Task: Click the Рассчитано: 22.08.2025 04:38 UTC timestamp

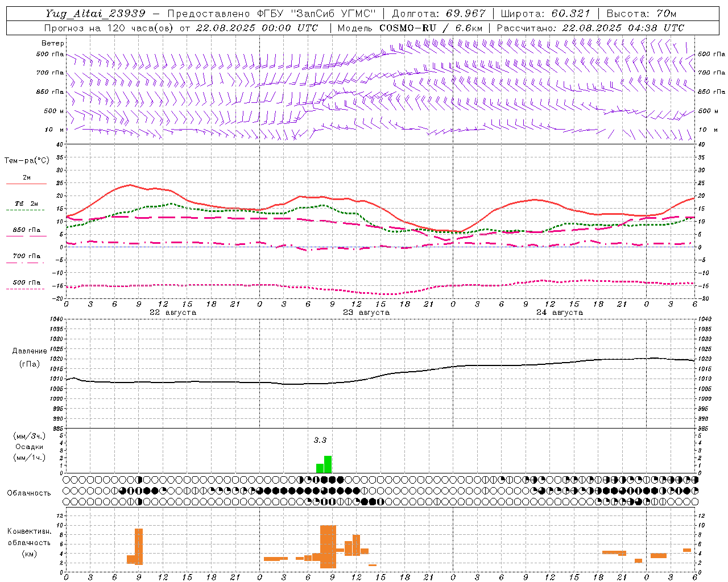Action: (590, 28)
